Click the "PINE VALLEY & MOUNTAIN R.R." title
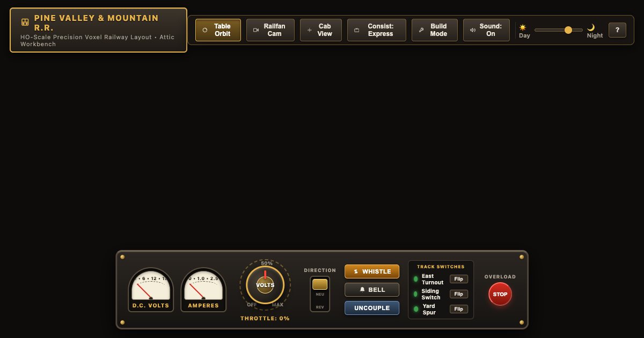The height and width of the screenshot is (338, 644). 97,23
